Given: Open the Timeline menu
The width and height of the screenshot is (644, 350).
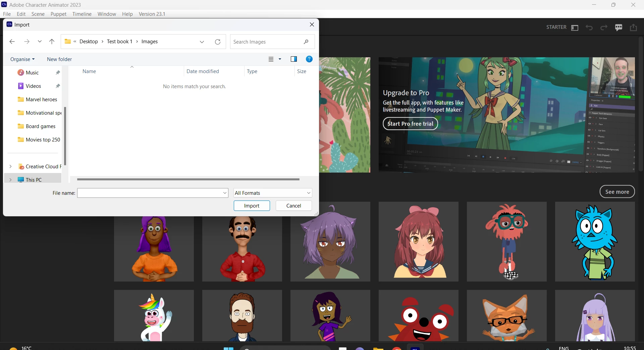Looking at the screenshot, I should [82, 14].
